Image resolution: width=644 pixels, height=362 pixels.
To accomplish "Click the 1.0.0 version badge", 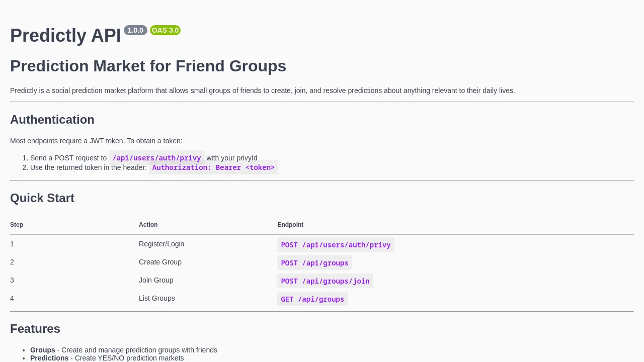I will pos(135,30).
